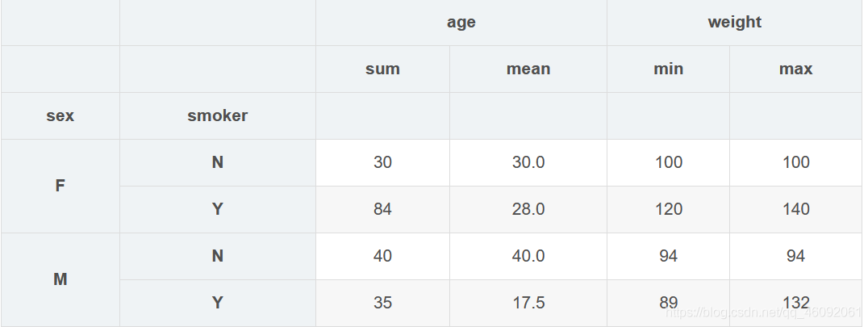868x327 pixels.
Task: Click the age column group header
Action: pyautogui.click(x=461, y=23)
